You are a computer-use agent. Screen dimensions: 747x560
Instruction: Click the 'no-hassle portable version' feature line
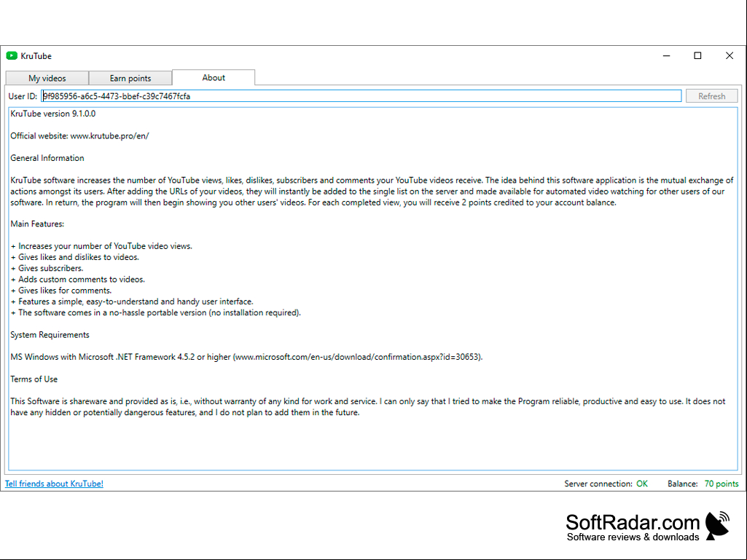coord(156,313)
